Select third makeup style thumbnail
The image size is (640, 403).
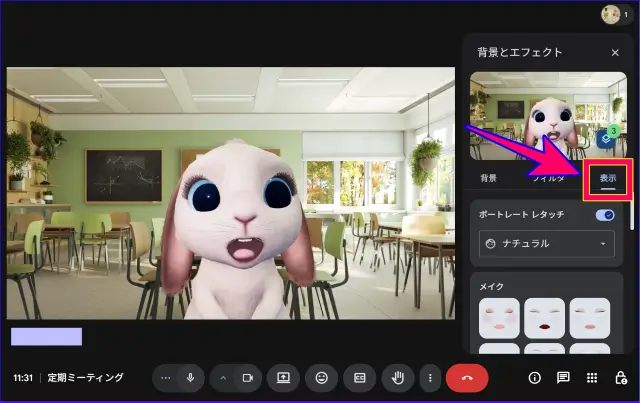click(x=590, y=318)
